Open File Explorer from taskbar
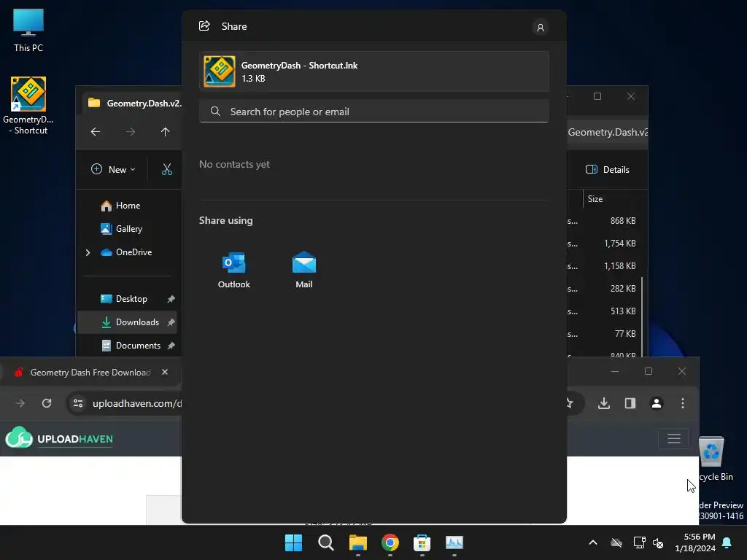Image resolution: width=747 pixels, height=560 pixels. (x=357, y=542)
